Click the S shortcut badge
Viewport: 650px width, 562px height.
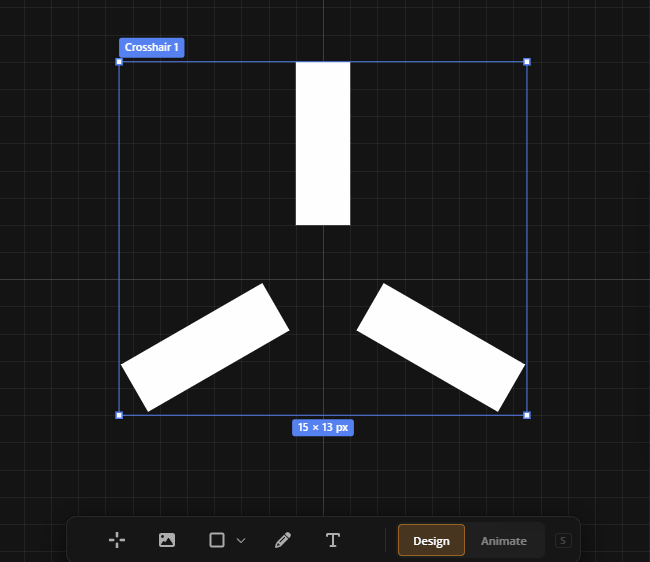click(x=563, y=541)
